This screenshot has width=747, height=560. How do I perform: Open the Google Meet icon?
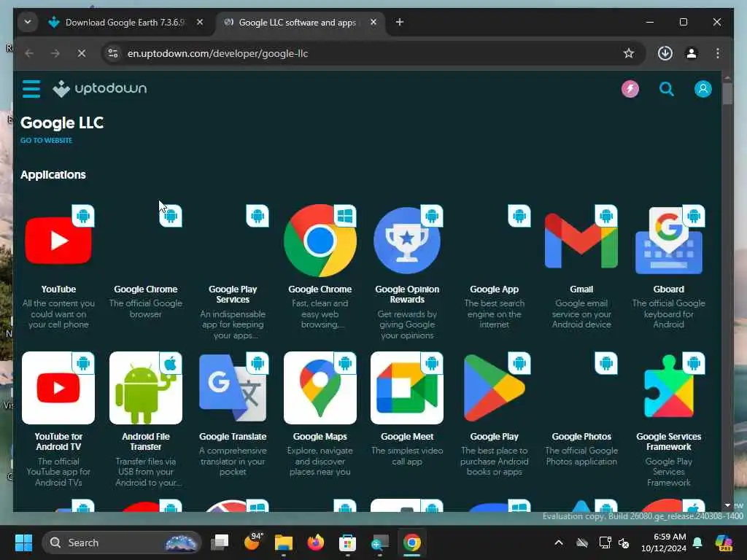tap(407, 388)
